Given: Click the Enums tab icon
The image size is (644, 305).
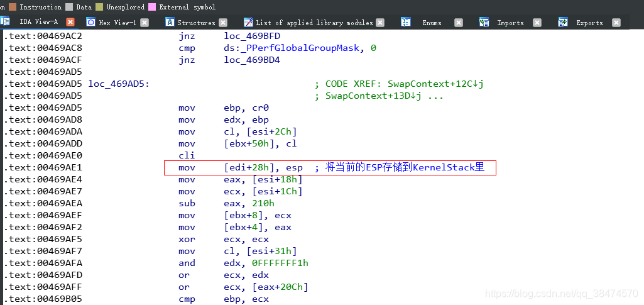Looking at the screenshot, I should pos(406,22).
